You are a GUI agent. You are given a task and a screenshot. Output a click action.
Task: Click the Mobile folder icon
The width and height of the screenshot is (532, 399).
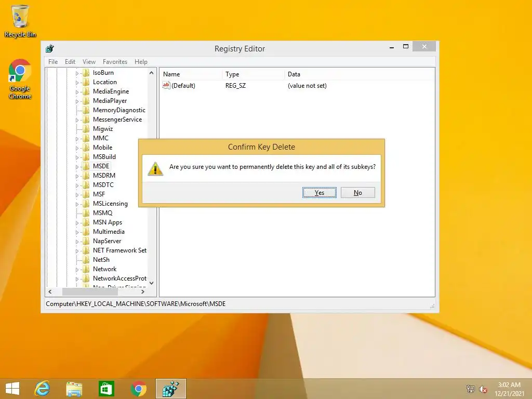pos(86,147)
